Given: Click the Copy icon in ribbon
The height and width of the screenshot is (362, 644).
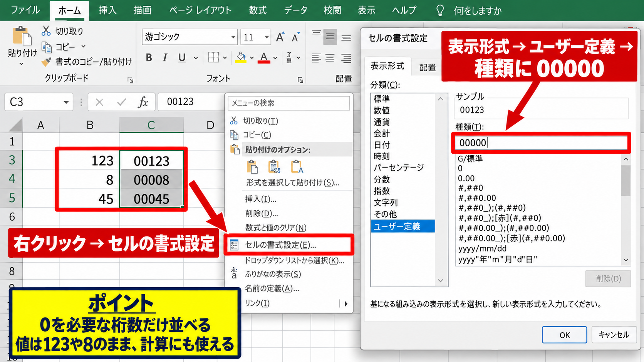Looking at the screenshot, I should pos(47,47).
